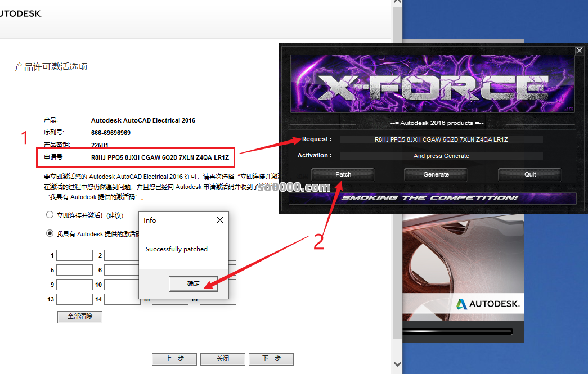Image resolution: width=588 pixels, height=374 pixels.
Task: Focus activation code field number 5
Action: pyautogui.click(x=75, y=270)
